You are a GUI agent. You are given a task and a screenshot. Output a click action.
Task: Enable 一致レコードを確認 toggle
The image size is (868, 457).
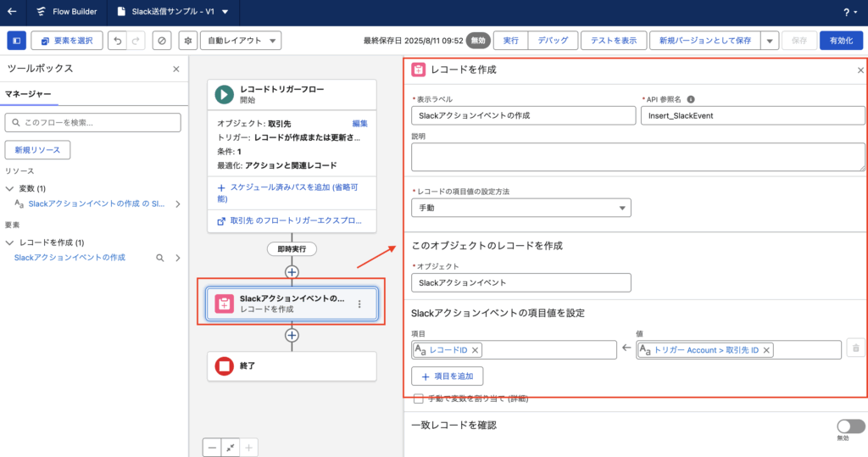pos(850,426)
